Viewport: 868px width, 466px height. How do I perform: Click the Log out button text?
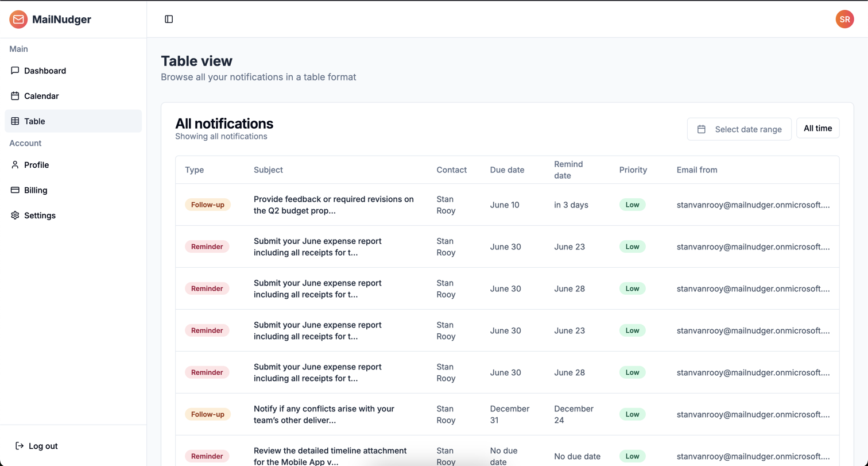coord(43,446)
